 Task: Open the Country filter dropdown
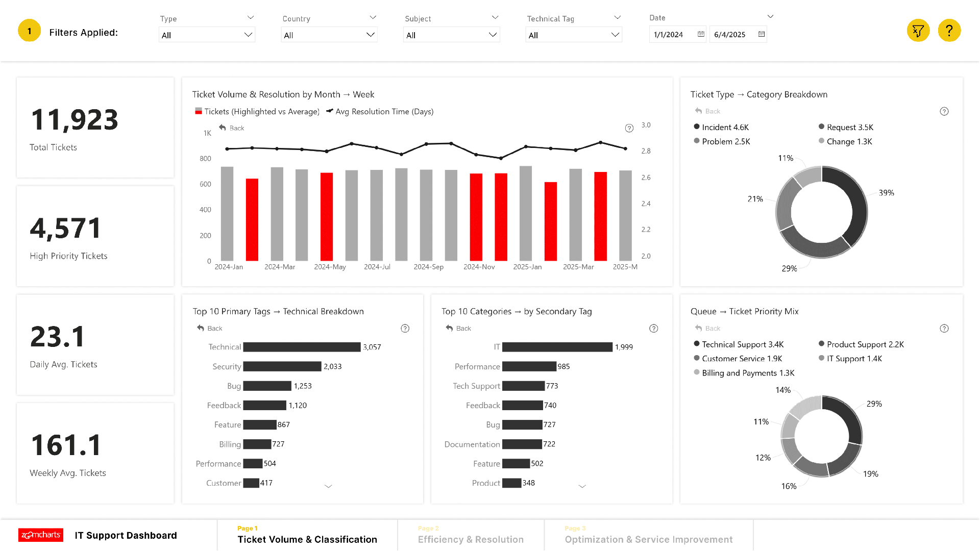tap(329, 35)
